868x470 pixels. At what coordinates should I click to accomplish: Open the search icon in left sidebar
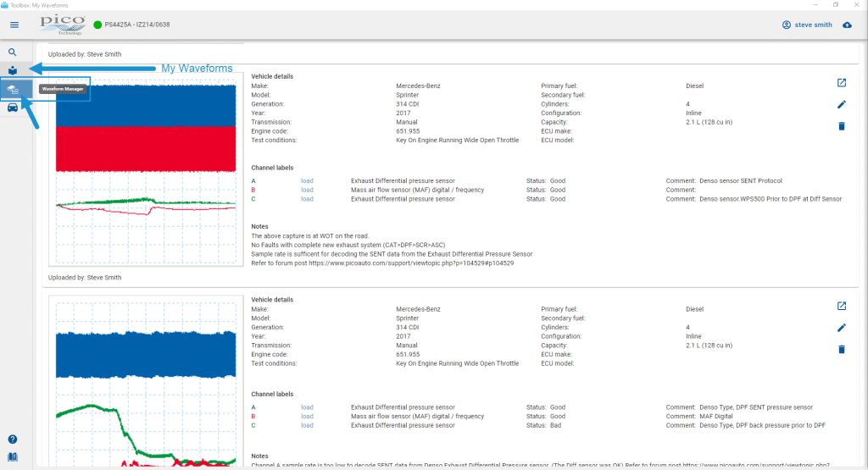[12, 52]
